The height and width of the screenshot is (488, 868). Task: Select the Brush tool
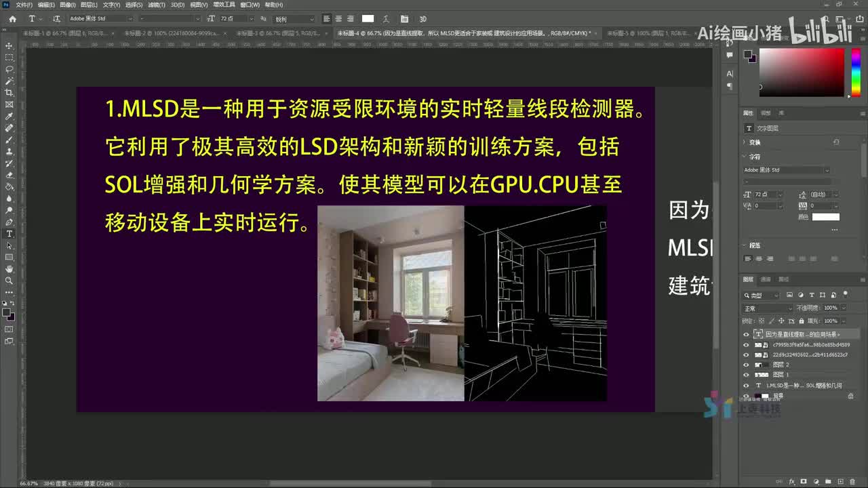pos(9,140)
